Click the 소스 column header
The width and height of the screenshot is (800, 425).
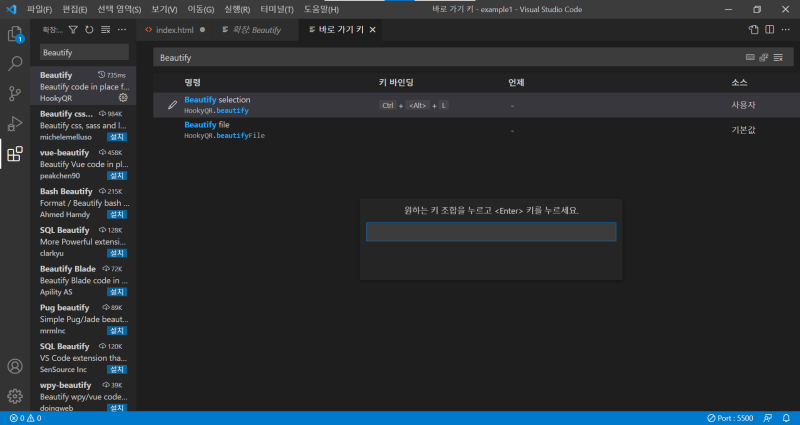pos(739,82)
